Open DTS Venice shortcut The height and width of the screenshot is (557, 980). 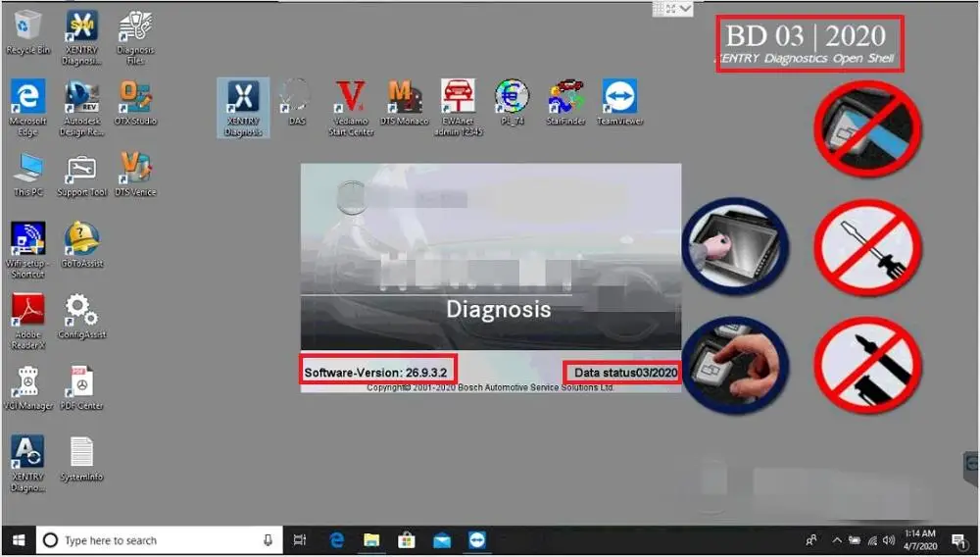click(x=135, y=174)
